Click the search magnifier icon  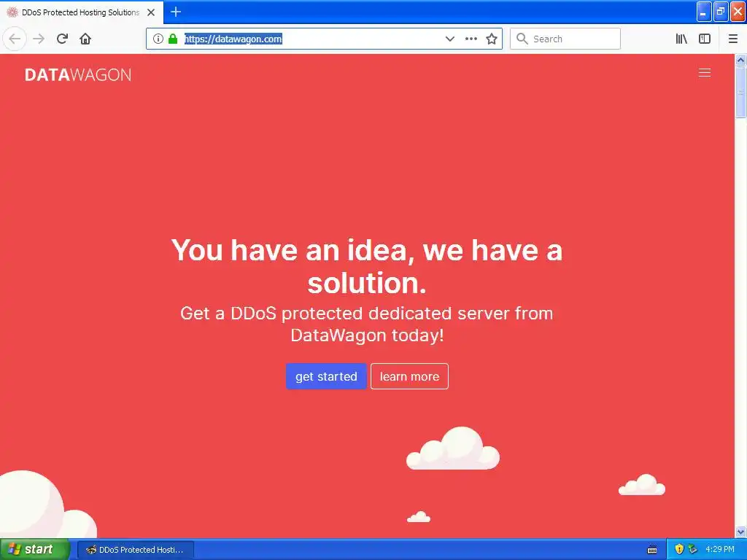pos(522,39)
